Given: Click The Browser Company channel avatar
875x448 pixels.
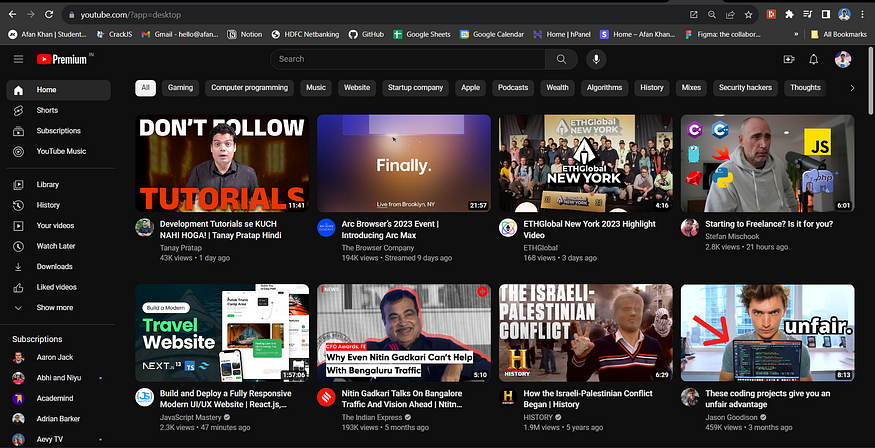Looking at the screenshot, I should pyautogui.click(x=326, y=228).
